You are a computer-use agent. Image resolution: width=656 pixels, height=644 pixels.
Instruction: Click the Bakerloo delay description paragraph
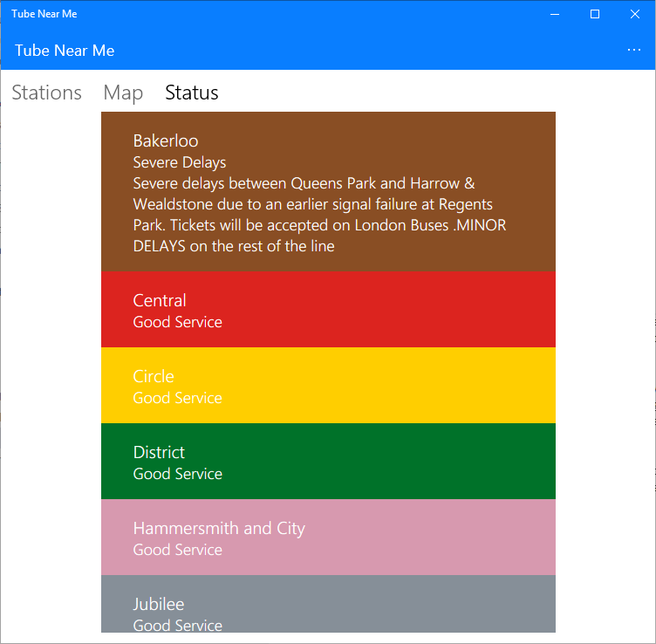click(x=319, y=215)
